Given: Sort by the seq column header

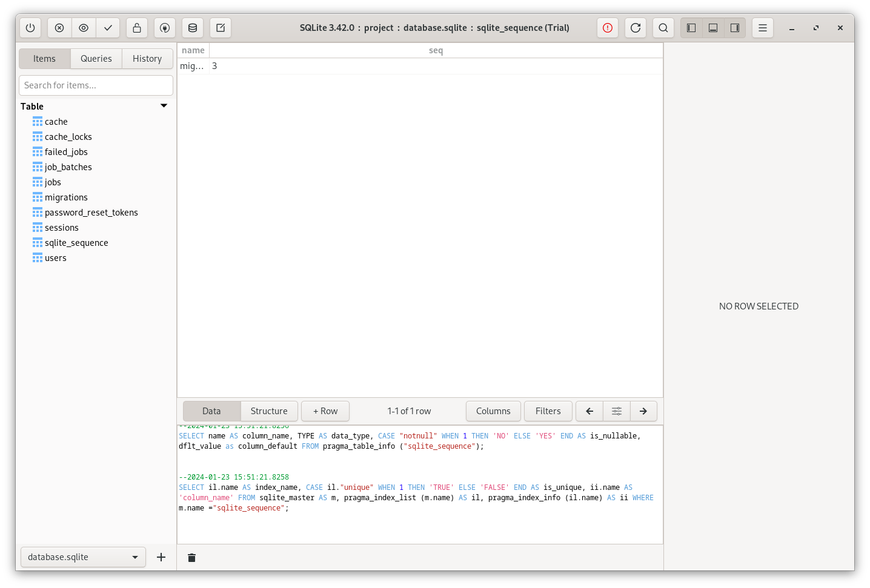Looking at the screenshot, I should click(436, 50).
